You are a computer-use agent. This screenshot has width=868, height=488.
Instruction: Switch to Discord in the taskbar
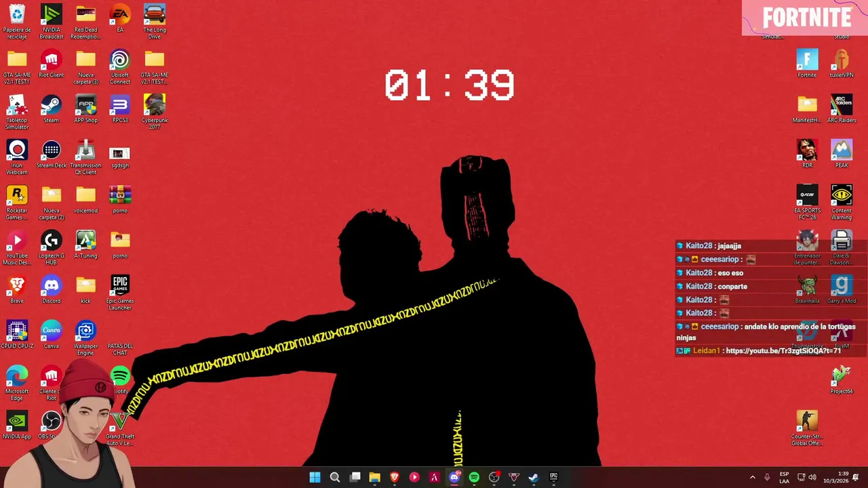454,477
